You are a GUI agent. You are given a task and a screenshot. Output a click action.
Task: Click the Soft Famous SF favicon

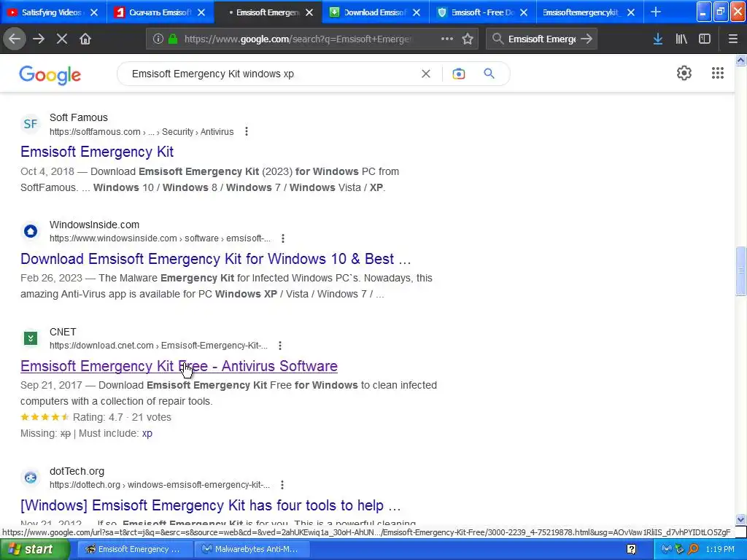[x=31, y=124]
